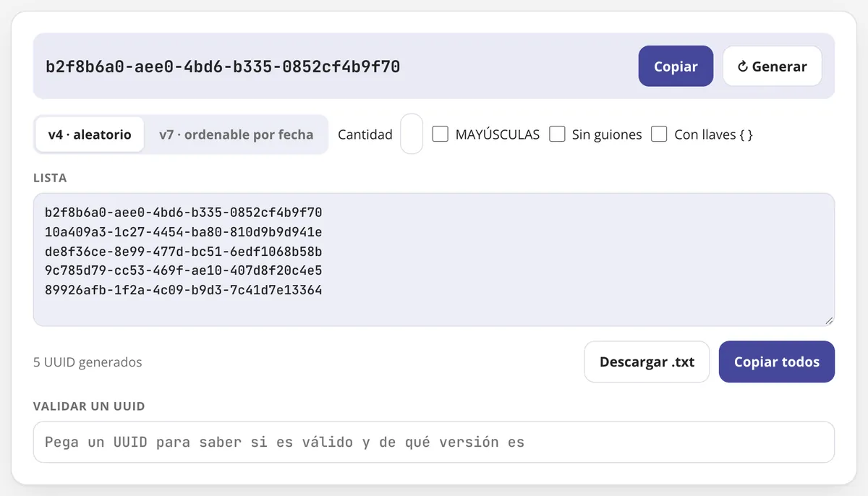The height and width of the screenshot is (496, 868).
Task: Focus the Cantidad number field
Action: [412, 134]
